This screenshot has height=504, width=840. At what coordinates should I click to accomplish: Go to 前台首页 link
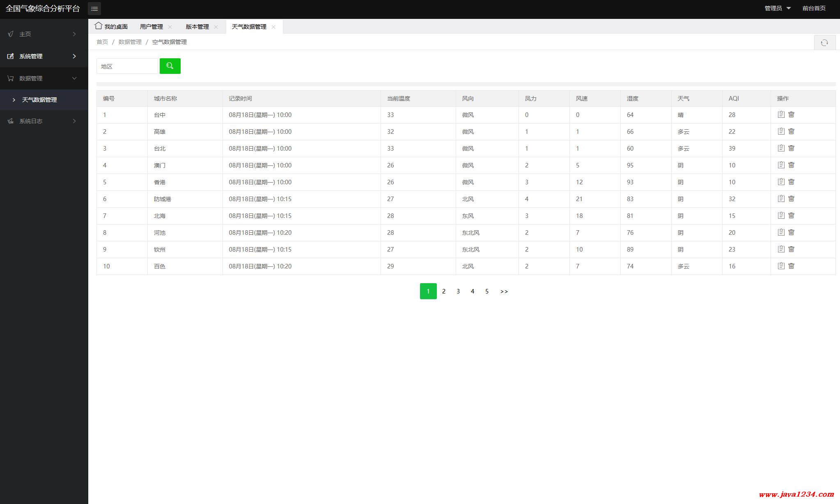(814, 8)
